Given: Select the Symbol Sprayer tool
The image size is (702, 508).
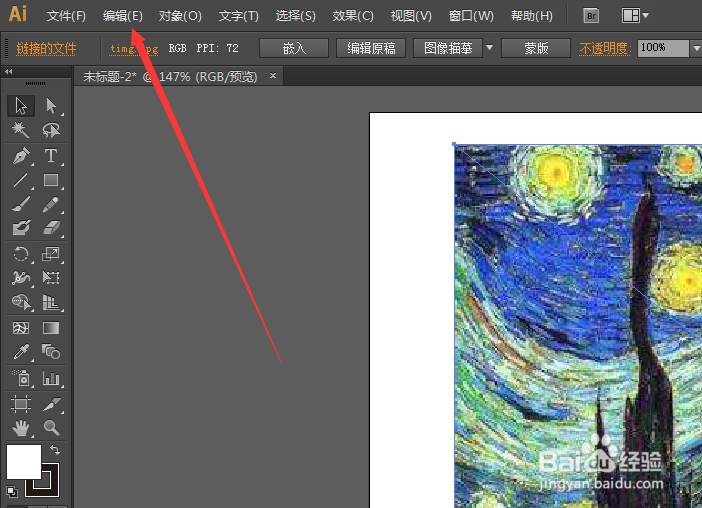Looking at the screenshot, I should [x=21, y=378].
